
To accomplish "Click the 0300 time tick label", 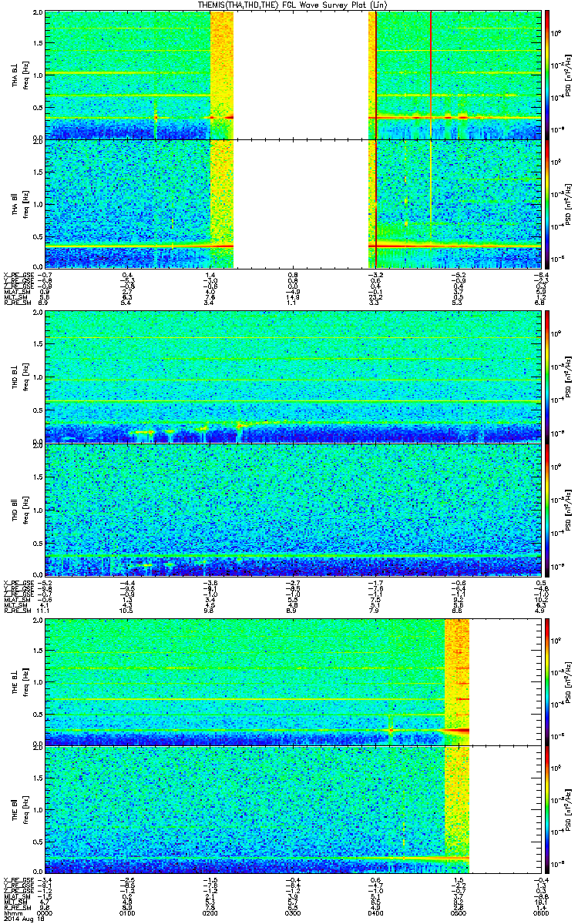I will point(293,912).
